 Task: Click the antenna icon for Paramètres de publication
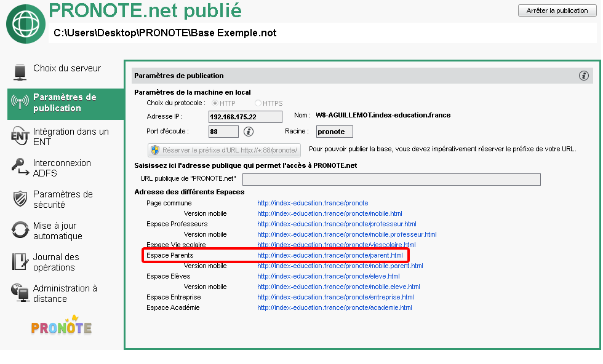pyautogui.click(x=20, y=102)
